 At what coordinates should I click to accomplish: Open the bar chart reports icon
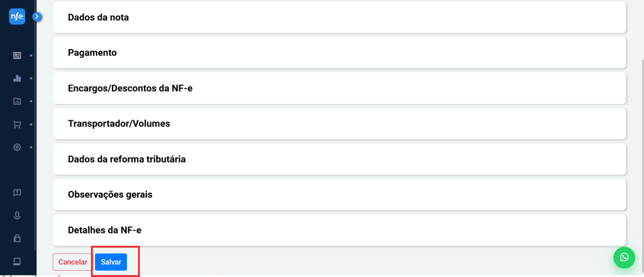(17, 78)
